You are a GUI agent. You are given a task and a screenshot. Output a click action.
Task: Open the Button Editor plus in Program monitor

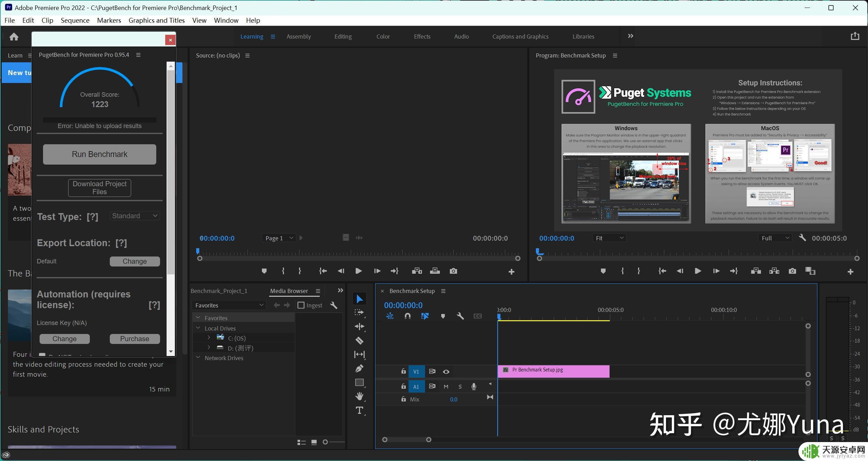pyautogui.click(x=850, y=272)
